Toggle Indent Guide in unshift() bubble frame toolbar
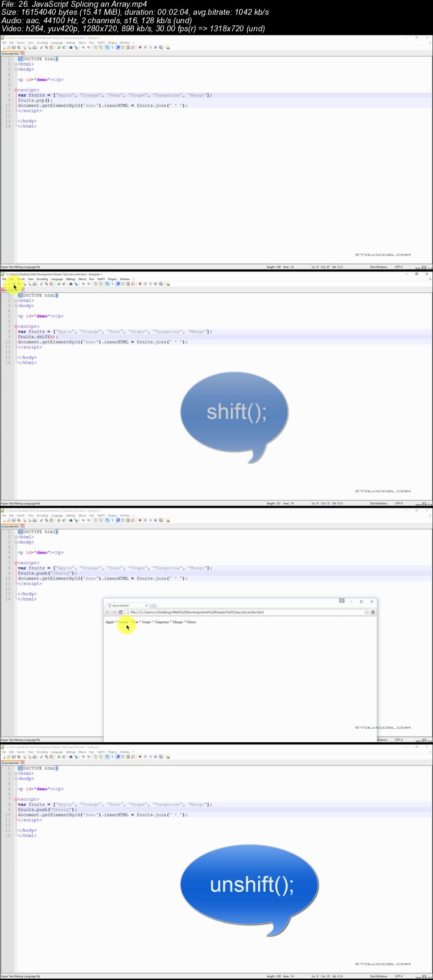Screen dimensions: 433x980 click(x=118, y=757)
